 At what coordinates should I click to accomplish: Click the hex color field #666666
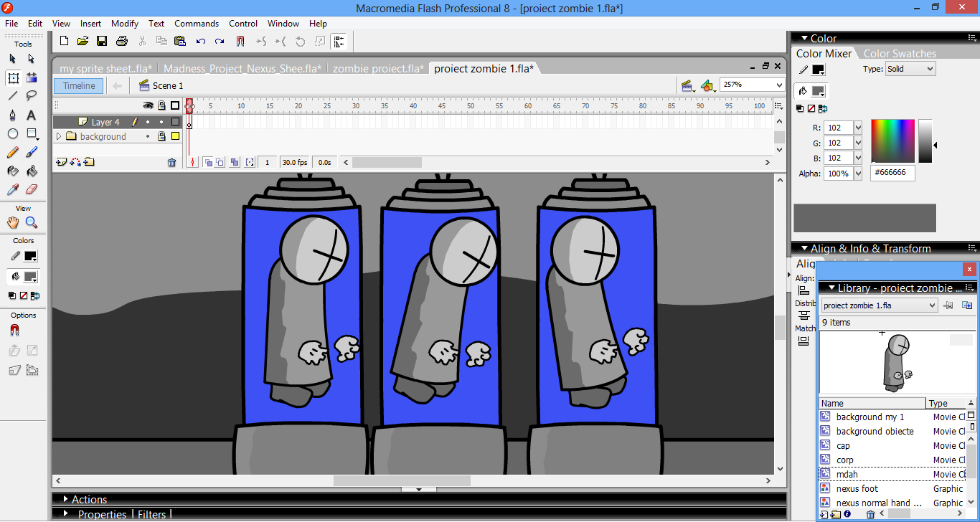(893, 173)
